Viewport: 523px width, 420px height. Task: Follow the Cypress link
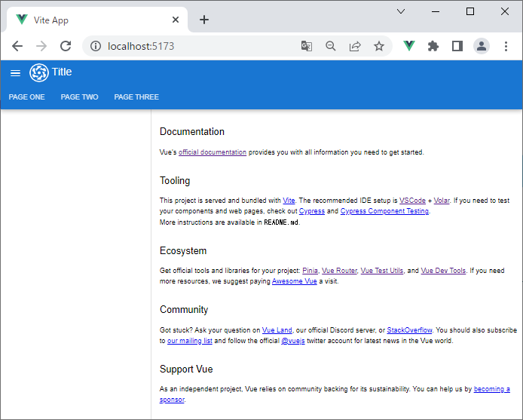[x=312, y=211]
